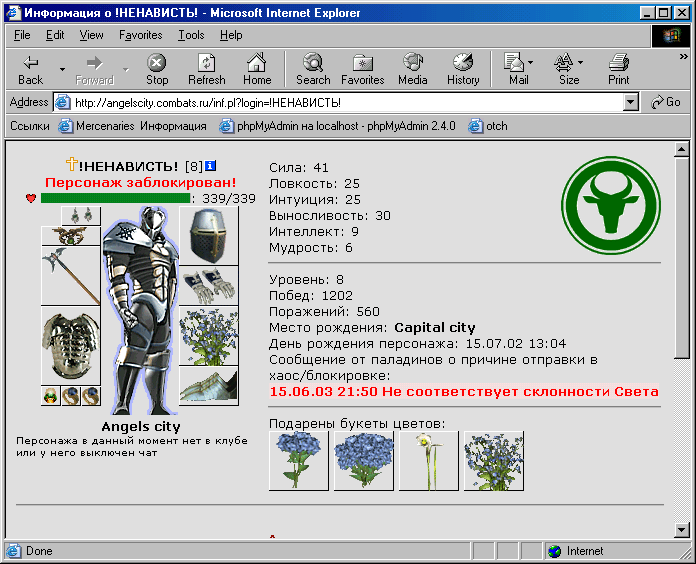Viewport: 696px width, 564px height.
Task: Open the Forward button history dropdown
Action: tap(126, 70)
